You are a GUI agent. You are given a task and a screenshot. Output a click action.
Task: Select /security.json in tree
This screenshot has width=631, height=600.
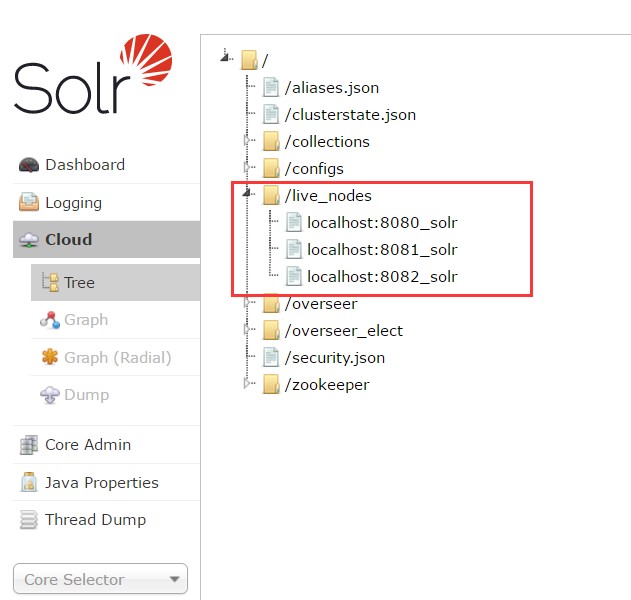pos(335,358)
